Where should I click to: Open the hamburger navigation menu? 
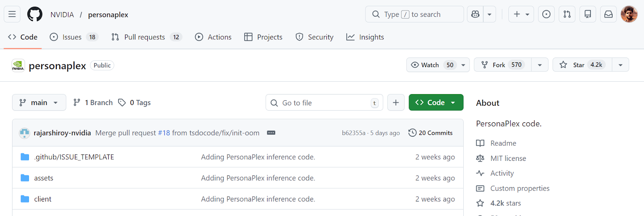pos(12,14)
